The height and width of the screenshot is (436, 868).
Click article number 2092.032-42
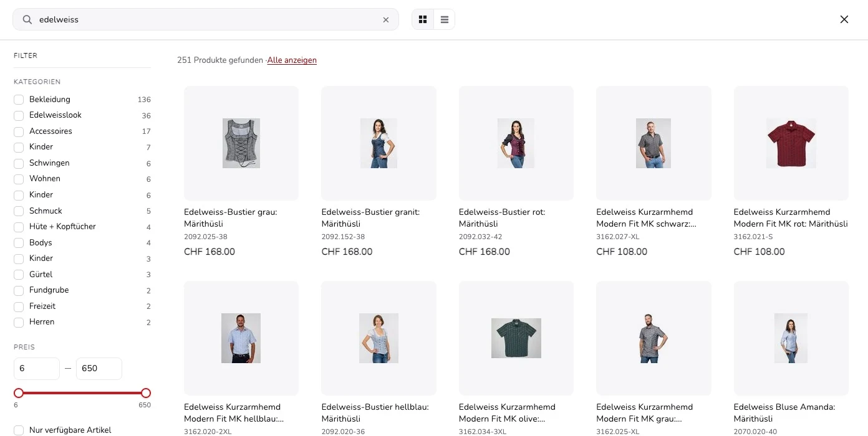coord(481,237)
